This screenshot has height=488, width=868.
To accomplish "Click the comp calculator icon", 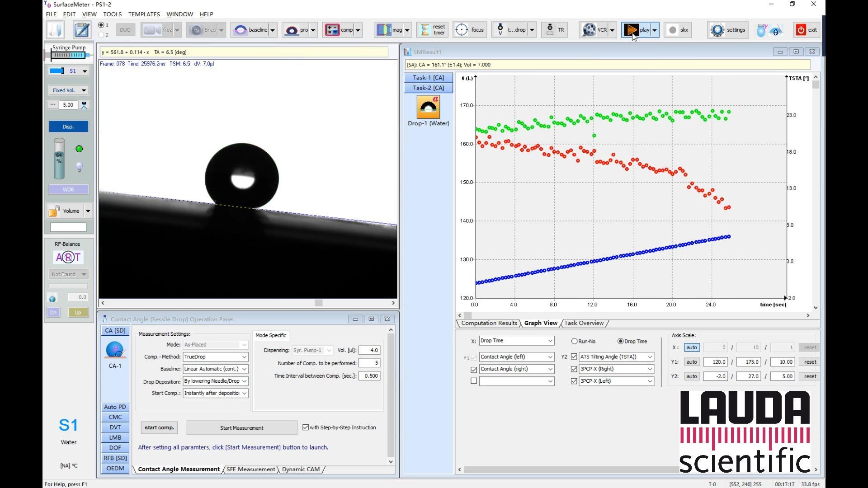I will pos(332,30).
